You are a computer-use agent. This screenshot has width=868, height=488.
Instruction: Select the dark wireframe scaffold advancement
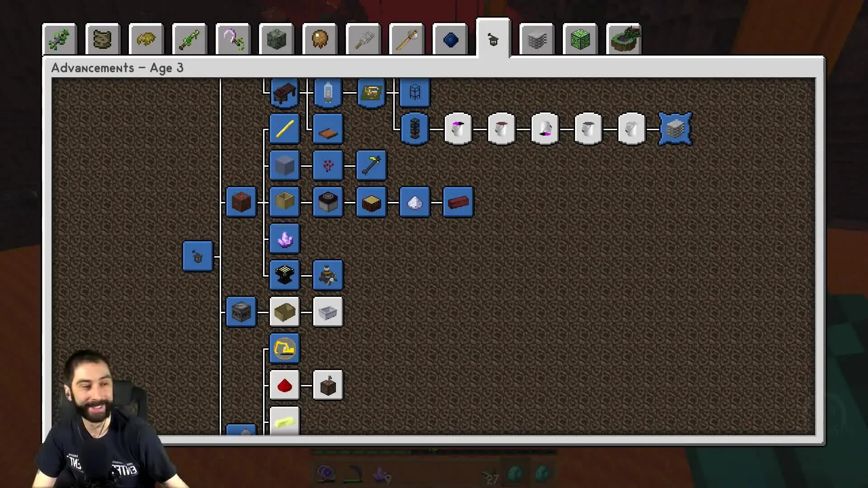click(x=415, y=93)
